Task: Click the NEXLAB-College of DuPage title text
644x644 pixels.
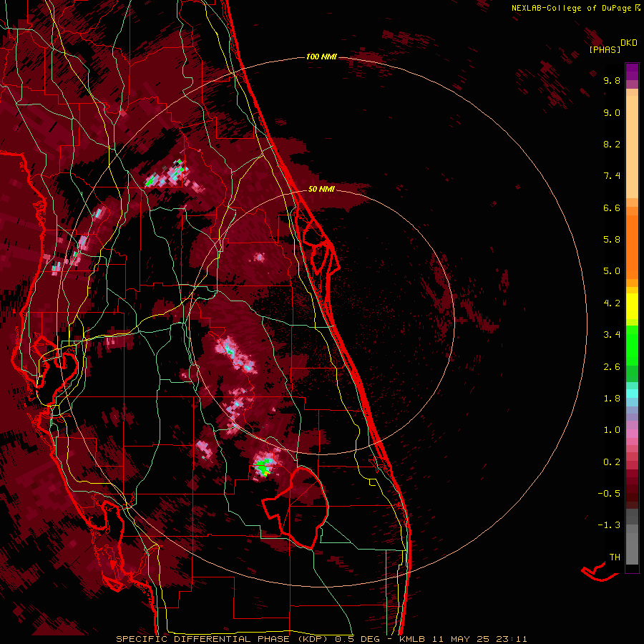Action: pyautogui.click(x=575, y=8)
